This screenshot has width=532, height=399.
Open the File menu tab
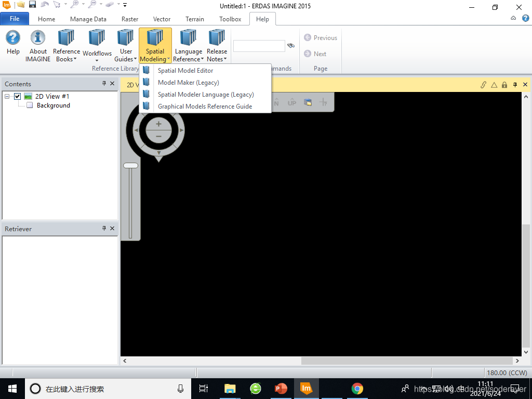15,19
